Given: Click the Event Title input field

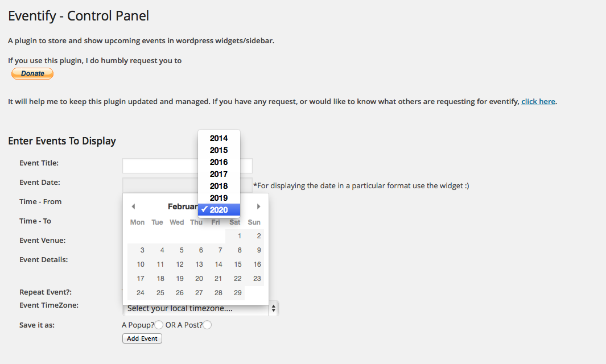Looking at the screenshot, I should click(187, 166).
